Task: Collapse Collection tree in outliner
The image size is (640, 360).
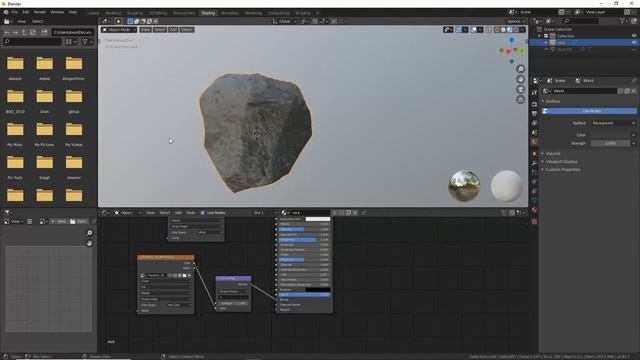Action: (x=540, y=36)
